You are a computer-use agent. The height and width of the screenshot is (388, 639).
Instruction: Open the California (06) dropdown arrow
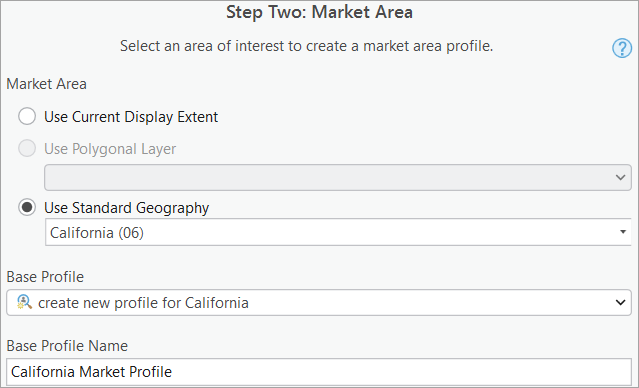coord(623,232)
